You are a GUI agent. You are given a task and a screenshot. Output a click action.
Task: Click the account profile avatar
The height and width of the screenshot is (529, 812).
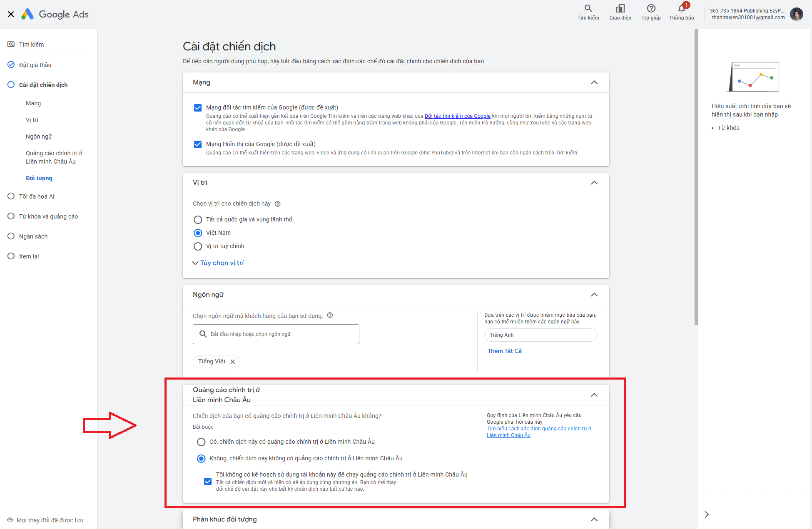[796, 14]
